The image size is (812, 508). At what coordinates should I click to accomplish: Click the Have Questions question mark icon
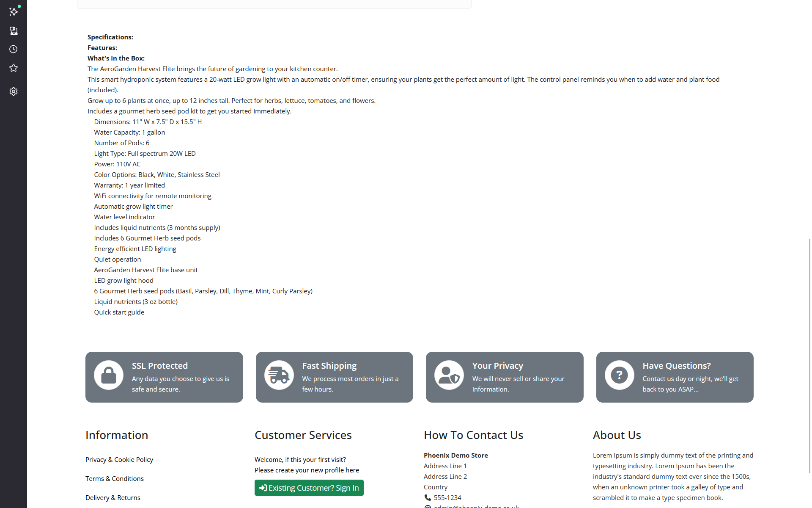pos(620,375)
